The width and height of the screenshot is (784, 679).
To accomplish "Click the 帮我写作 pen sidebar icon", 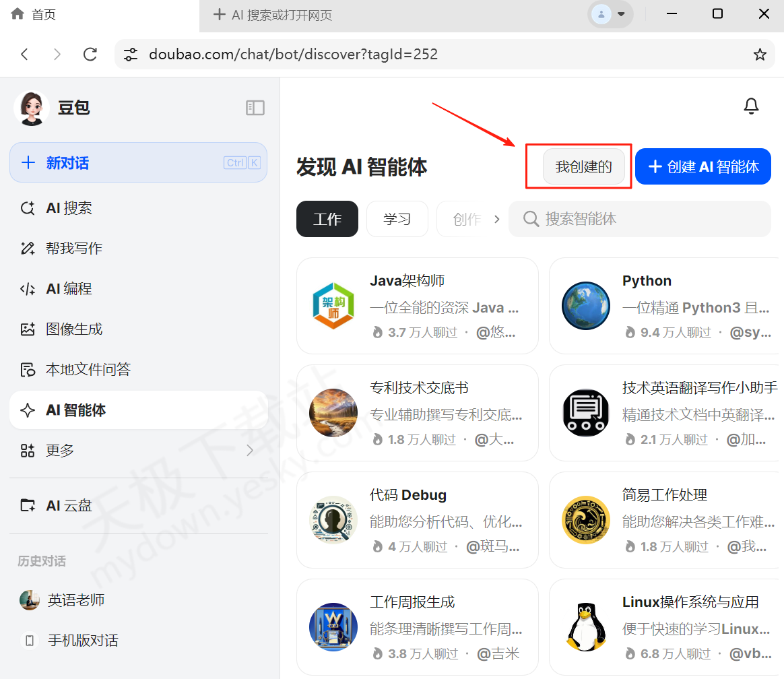I will (28, 248).
